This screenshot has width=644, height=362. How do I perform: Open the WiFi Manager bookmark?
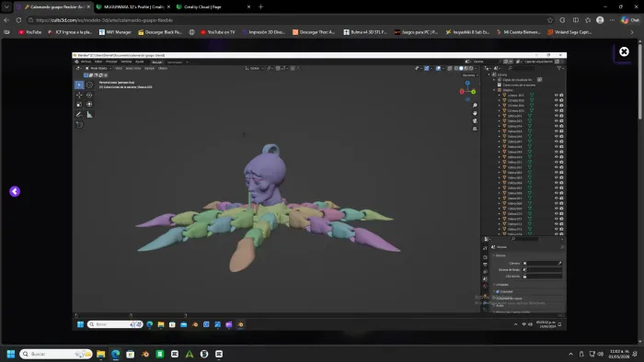click(x=115, y=32)
